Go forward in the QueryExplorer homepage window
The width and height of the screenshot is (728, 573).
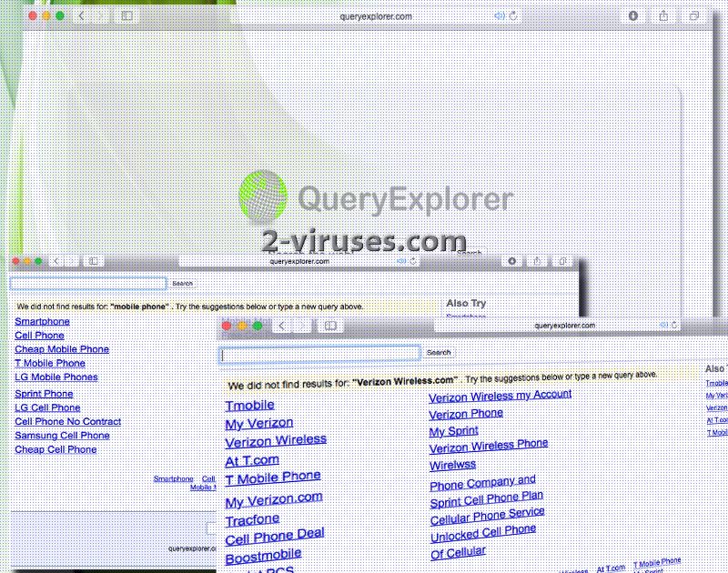point(100,15)
